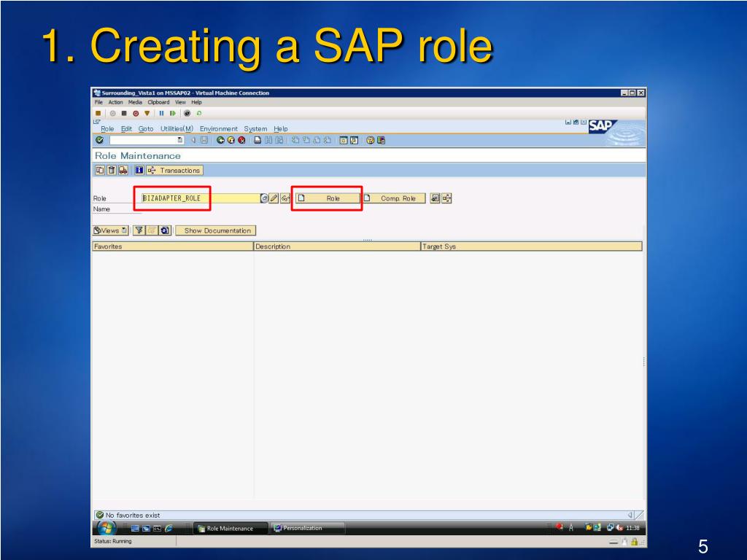Image resolution: width=747 pixels, height=560 pixels.
Task: Click the Show Documentation button
Action: [216, 230]
